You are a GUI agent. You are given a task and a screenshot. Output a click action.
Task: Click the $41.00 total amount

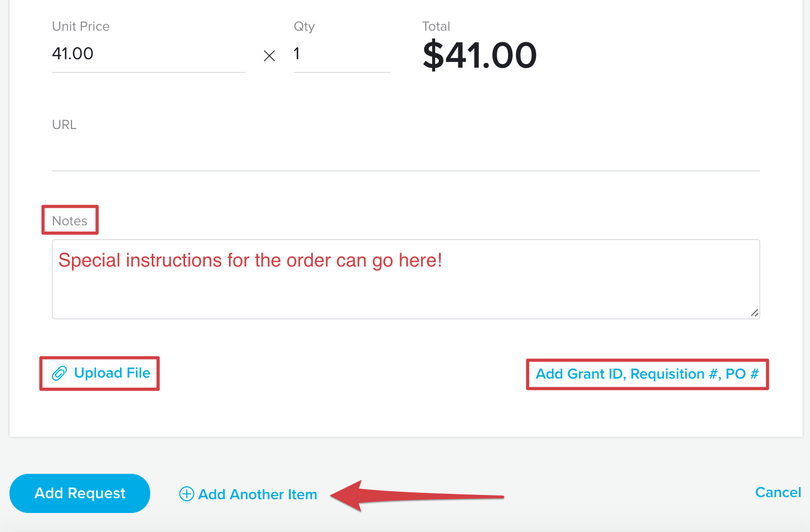click(x=480, y=56)
